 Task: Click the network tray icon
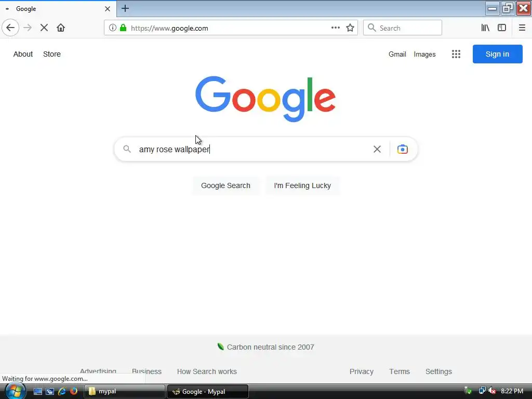(482, 391)
